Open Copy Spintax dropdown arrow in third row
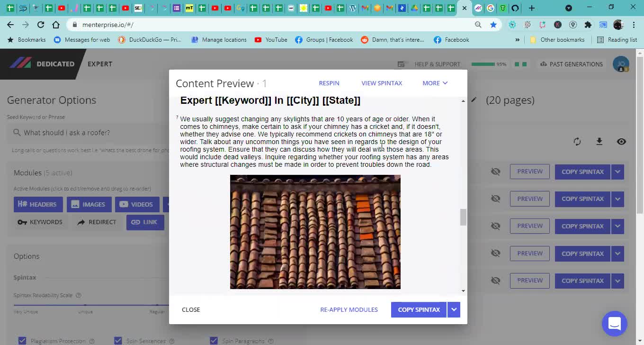 pyautogui.click(x=617, y=226)
